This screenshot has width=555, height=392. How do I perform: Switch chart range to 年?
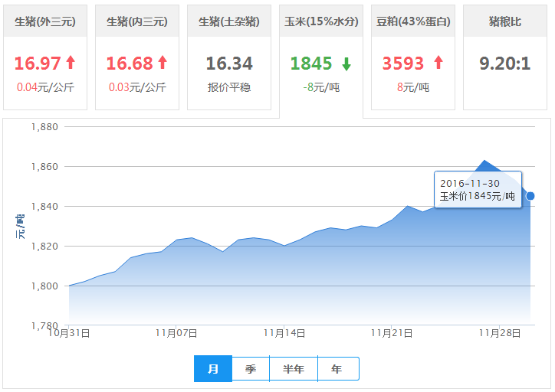(338, 369)
